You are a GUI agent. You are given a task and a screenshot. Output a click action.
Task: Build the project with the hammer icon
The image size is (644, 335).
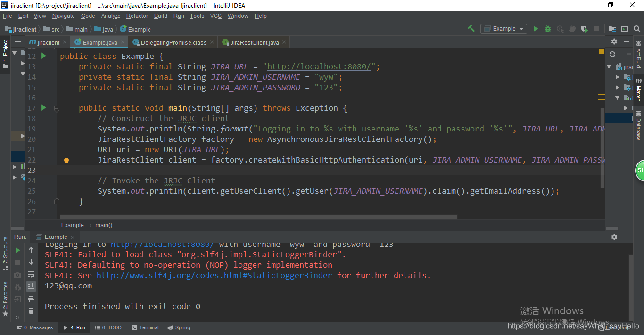click(x=471, y=29)
